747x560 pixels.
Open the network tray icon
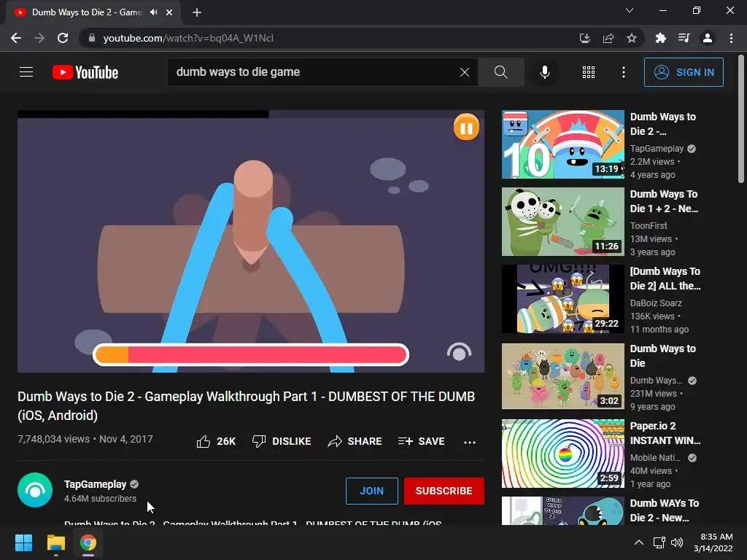click(659, 542)
